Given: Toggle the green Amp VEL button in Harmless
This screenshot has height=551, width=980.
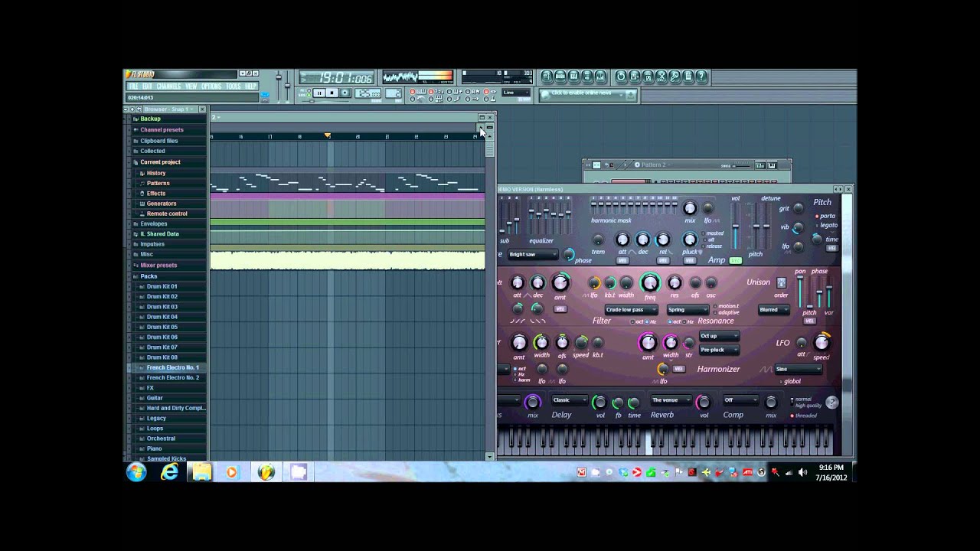Looking at the screenshot, I should pyautogui.click(x=736, y=261).
